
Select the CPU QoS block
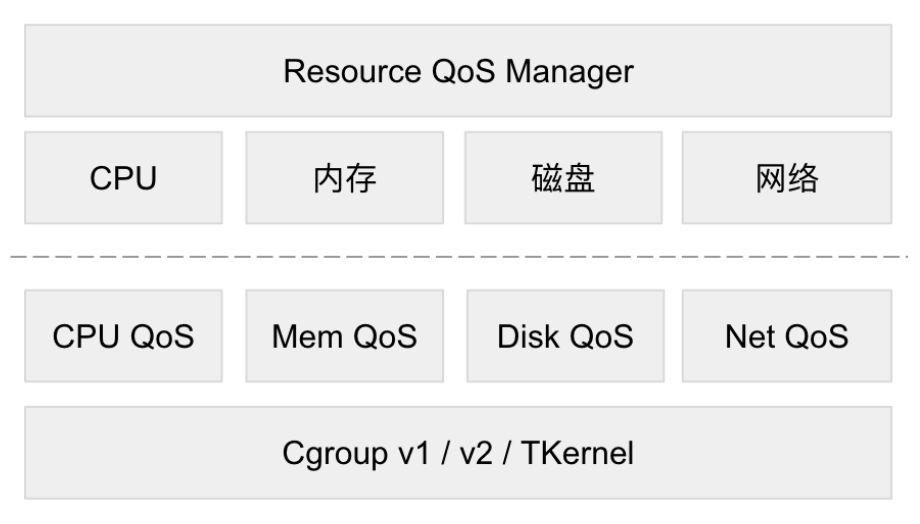124,336
